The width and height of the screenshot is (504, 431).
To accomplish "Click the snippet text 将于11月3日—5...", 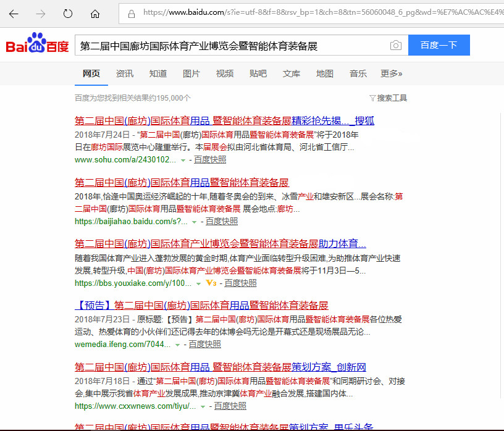I will tap(330, 270).
